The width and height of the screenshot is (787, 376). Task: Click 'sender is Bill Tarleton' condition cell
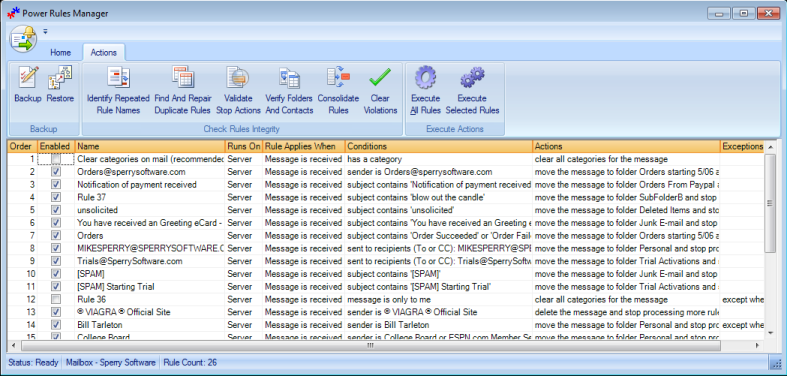(x=439, y=325)
